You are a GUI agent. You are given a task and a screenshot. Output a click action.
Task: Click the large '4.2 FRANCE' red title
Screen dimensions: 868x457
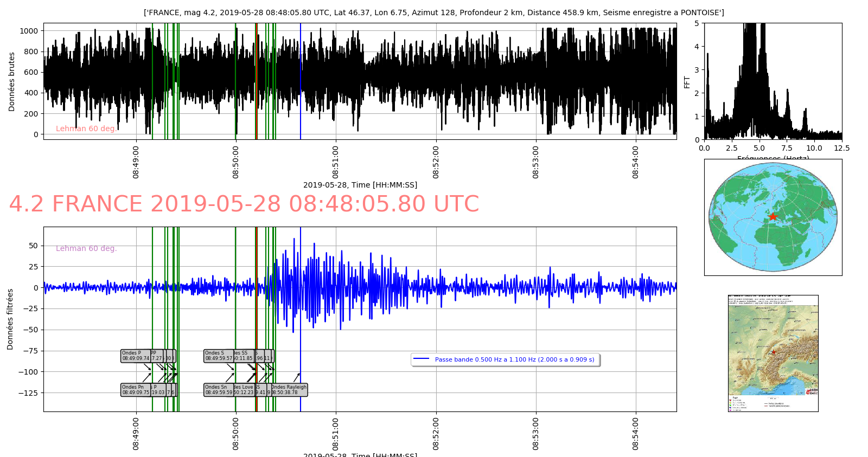click(244, 204)
